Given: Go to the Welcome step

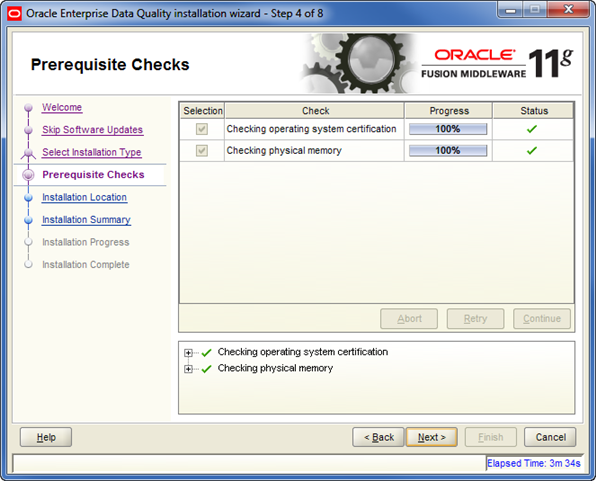Looking at the screenshot, I should click(62, 108).
